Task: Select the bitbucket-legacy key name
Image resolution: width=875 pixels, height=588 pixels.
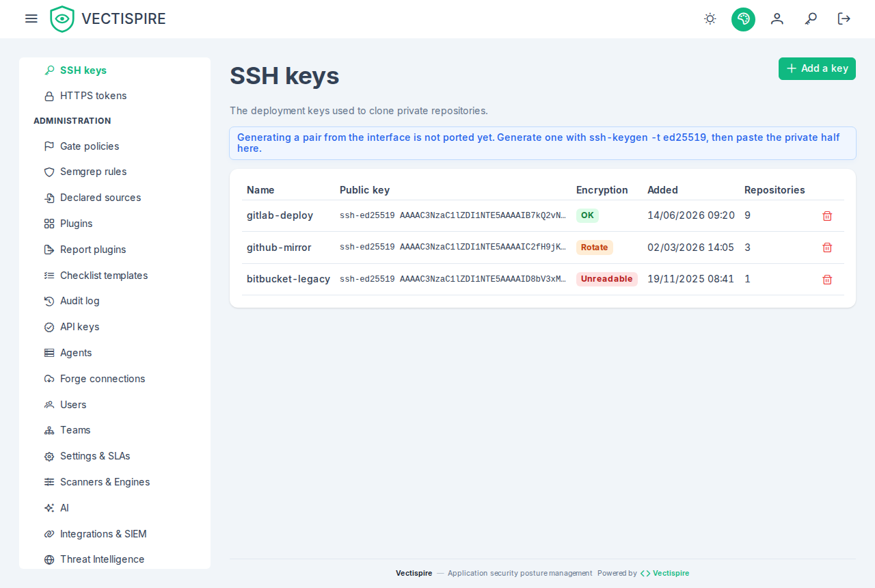Action: tap(288, 279)
